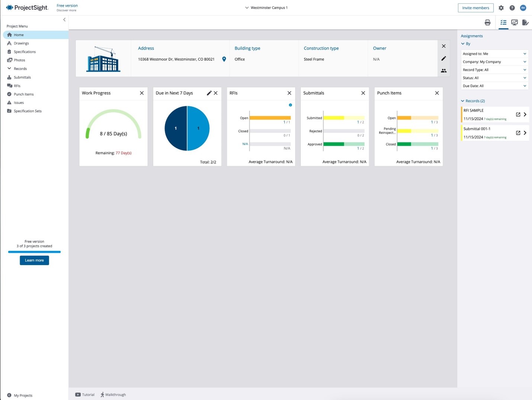
Task: Click the Learn more button
Action: 34,260
